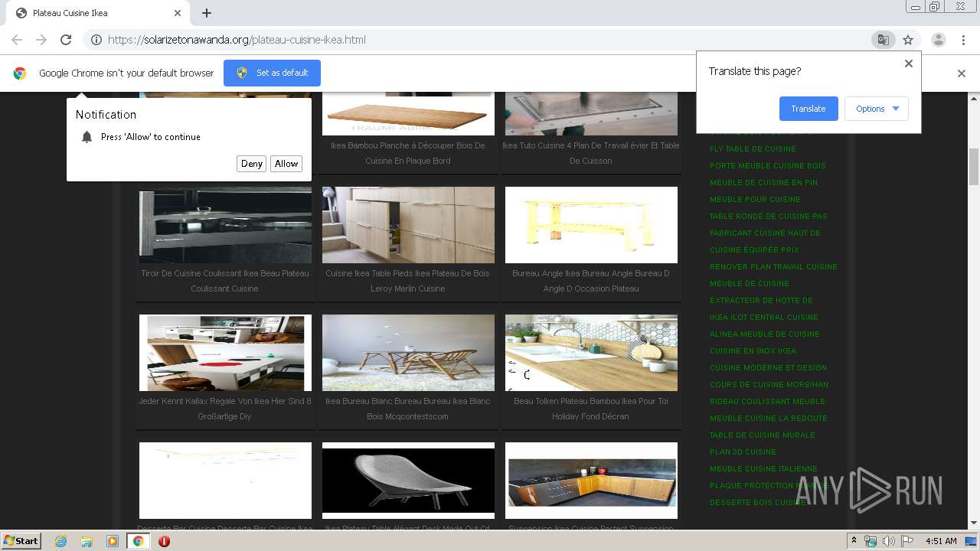Click the browser forward arrow
Screen dimensions: 980x551
point(41,40)
